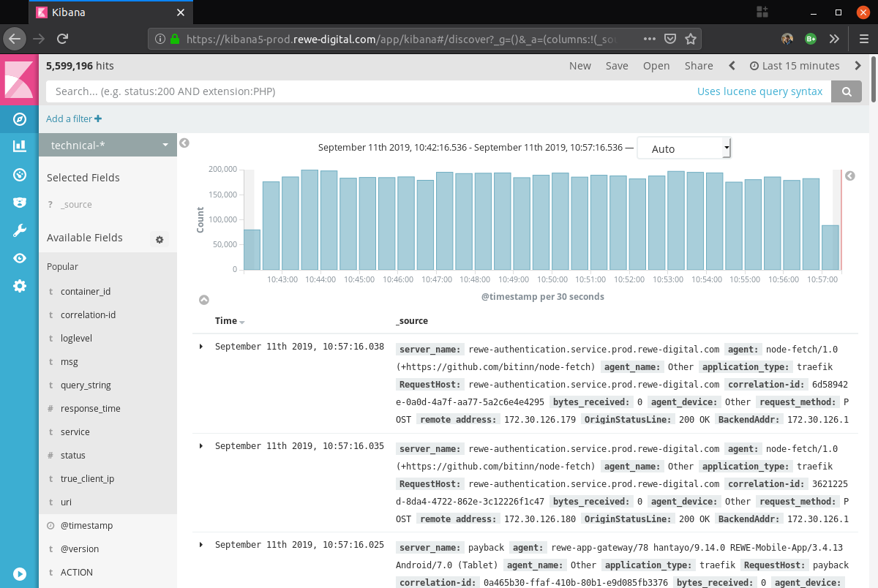Go to previous time range arrow

click(x=732, y=66)
